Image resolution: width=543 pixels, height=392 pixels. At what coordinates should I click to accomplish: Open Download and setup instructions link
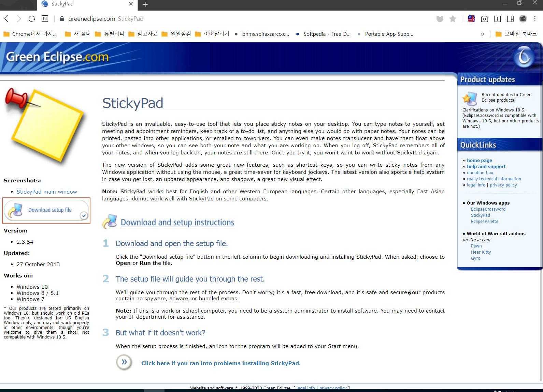(177, 222)
